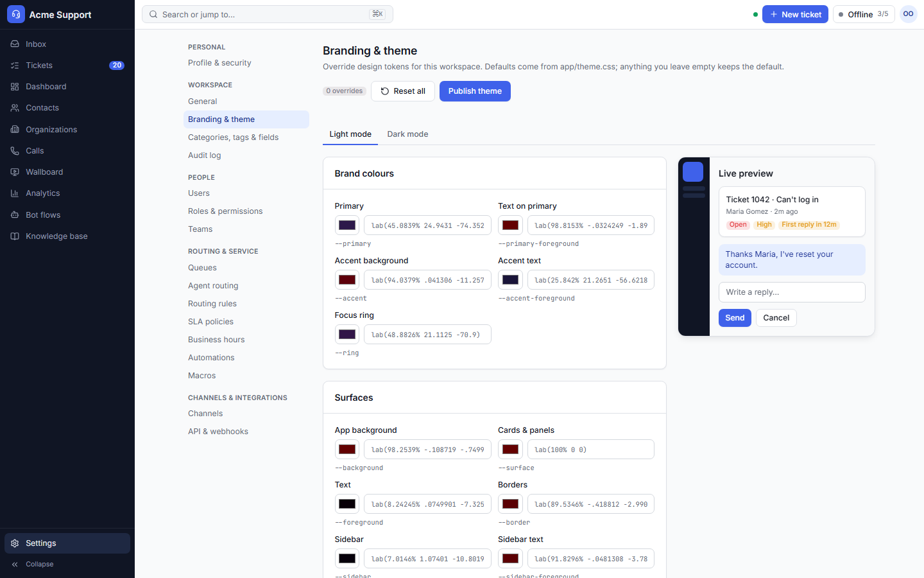Click the Dashboard grid icon
Image resolution: width=924 pixels, height=578 pixels.
pyautogui.click(x=15, y=87)
